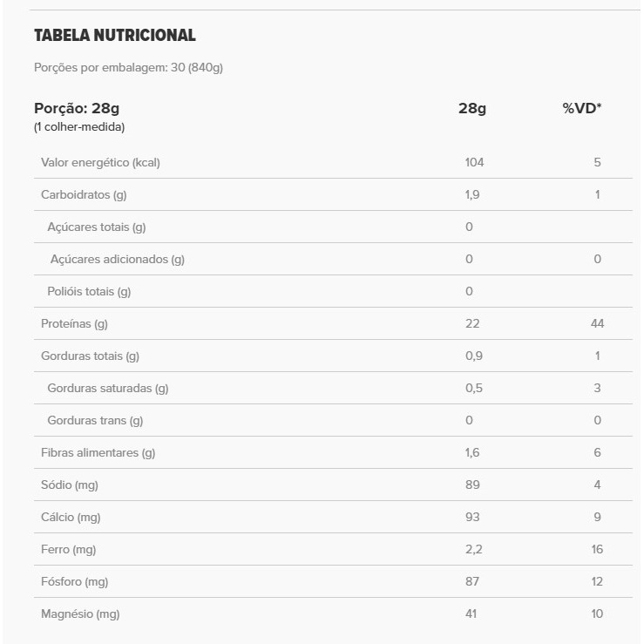644x644 pixels.
Task: Click the Porções por embalagem text
Action: (128, 67)
